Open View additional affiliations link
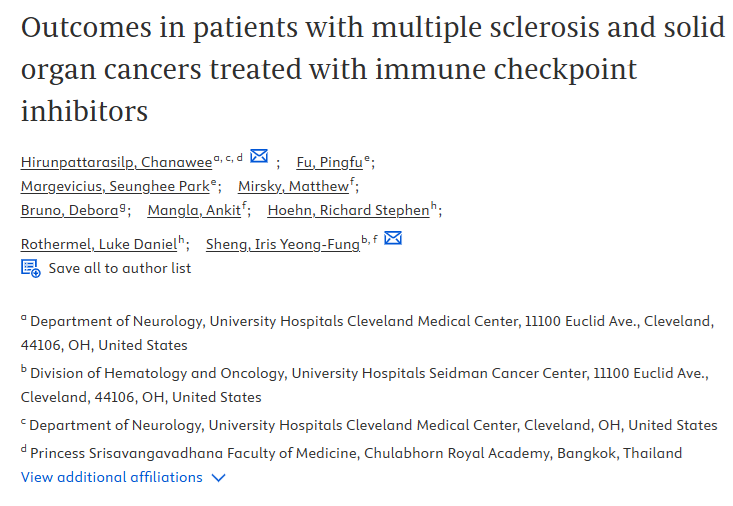The height and width of the screenshot is (506, 733). [x=112, y=477]
